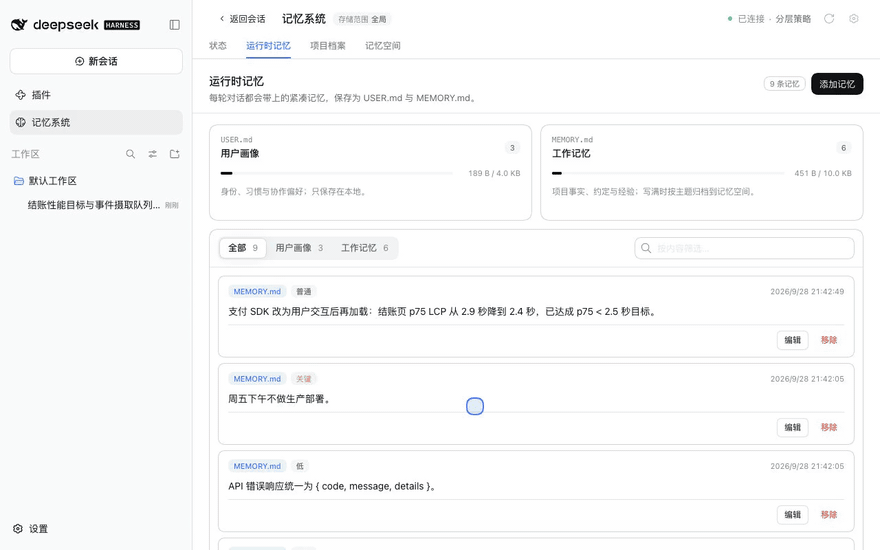Image resolution: width=880 pixels, height=550 pixels.
Task: Create a new workspace folder icon
Action: (175, 154)
